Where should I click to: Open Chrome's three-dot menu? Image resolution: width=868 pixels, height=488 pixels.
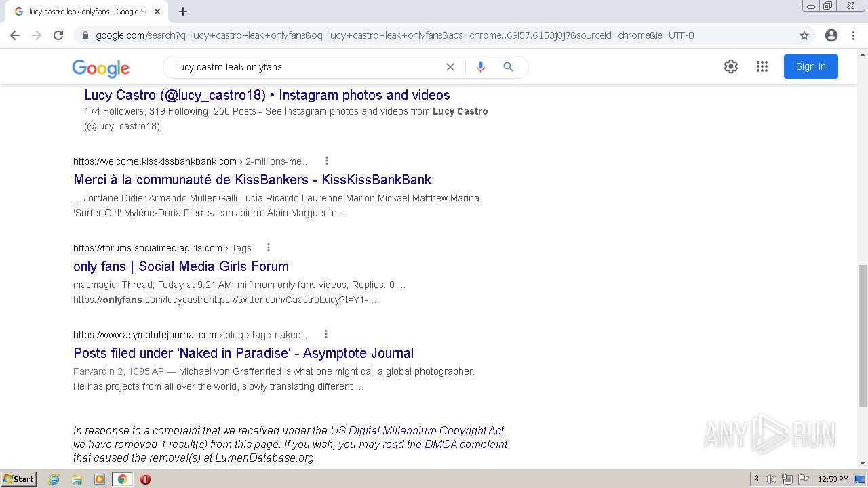[853, 35]
